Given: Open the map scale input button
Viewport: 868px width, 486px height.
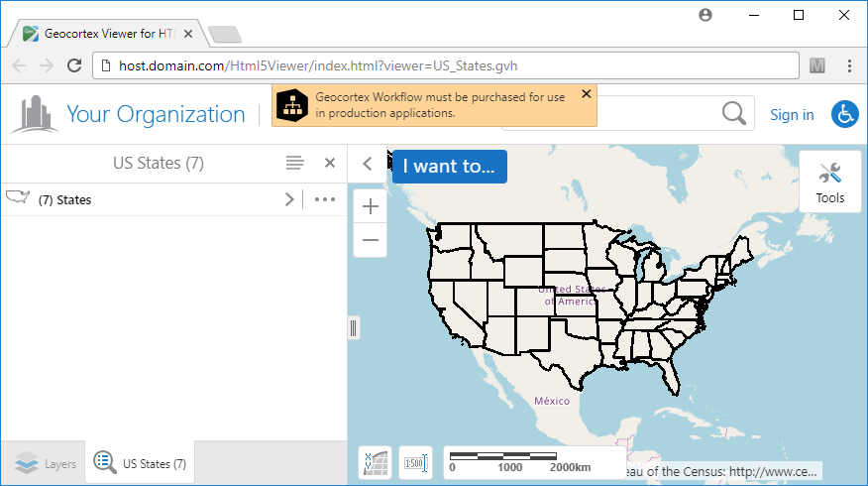Looking at the screenshot, I should tap(416, 463).
